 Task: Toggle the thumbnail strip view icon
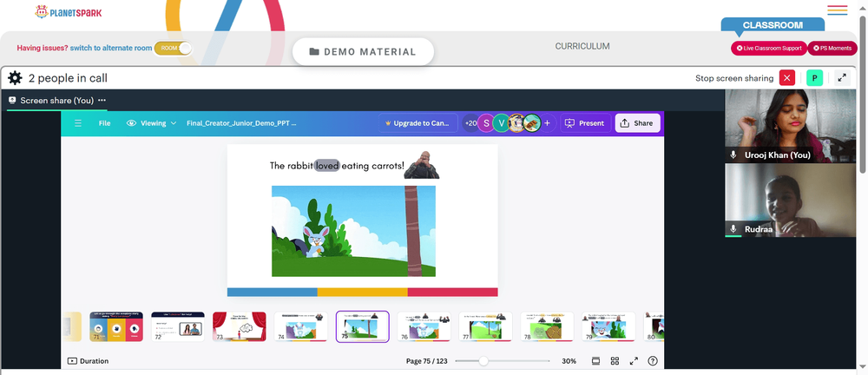tap(595, 361)
